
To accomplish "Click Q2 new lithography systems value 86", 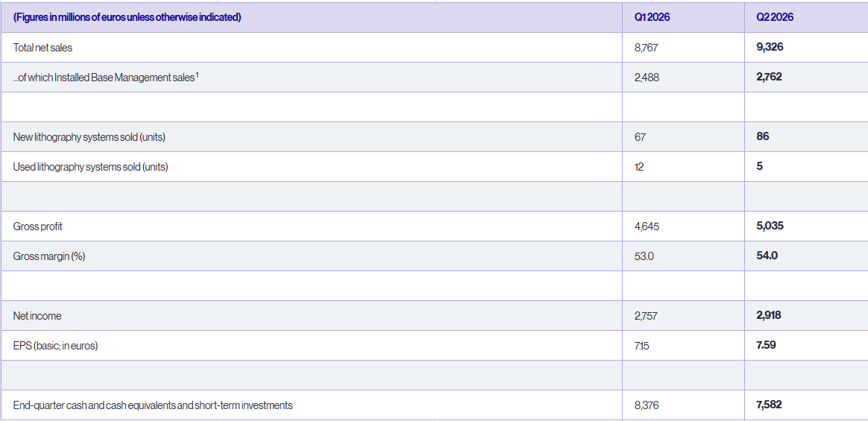I will (762, 136).
